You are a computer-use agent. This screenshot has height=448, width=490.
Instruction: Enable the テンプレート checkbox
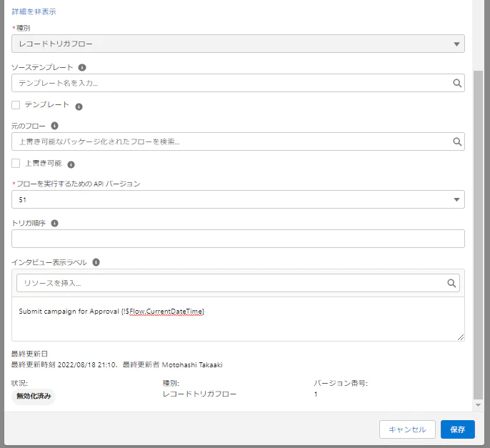pos(16,105)
